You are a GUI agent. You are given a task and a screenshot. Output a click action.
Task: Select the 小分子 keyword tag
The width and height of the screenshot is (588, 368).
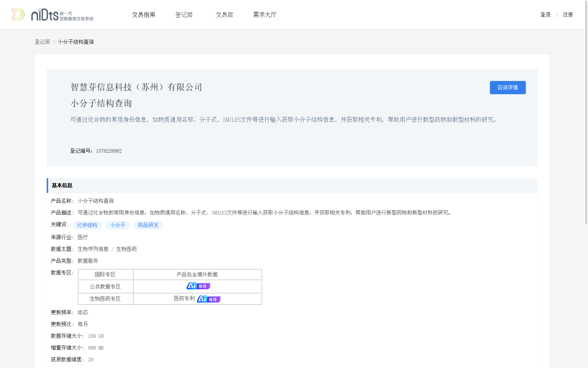(x=118, y=225)
